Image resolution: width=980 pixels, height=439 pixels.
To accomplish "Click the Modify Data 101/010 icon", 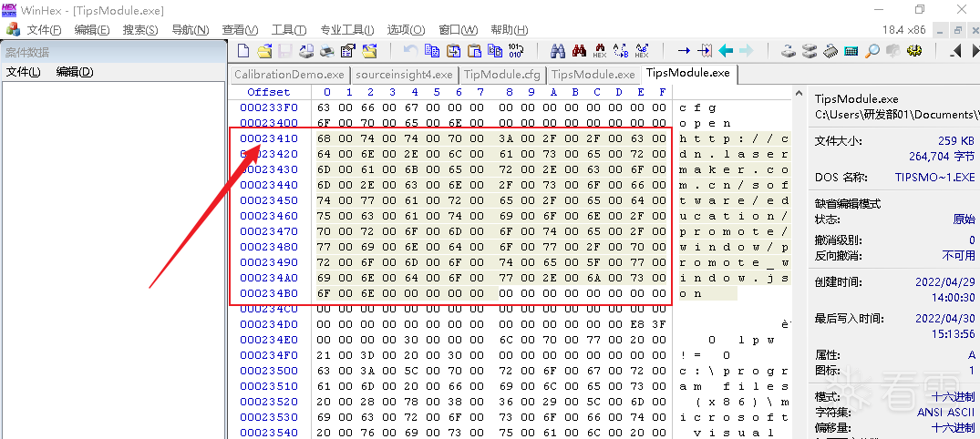I will (x=516, y=51).
